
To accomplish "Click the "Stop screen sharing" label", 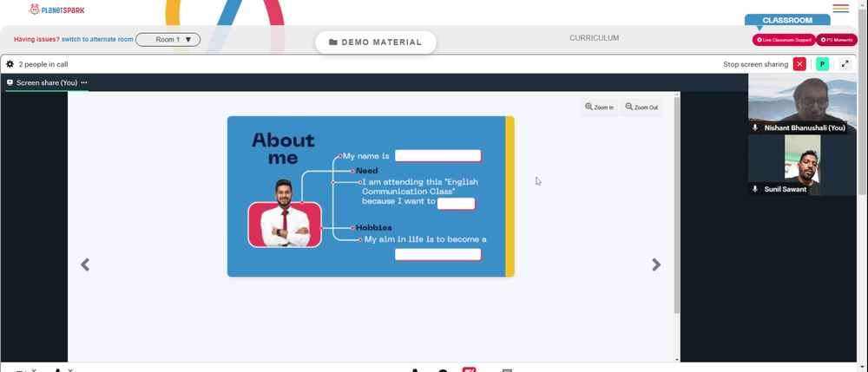I will 756,64.
